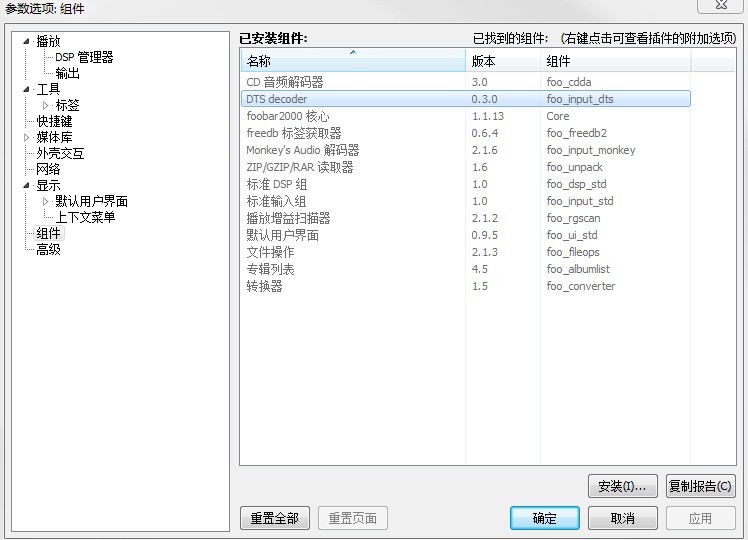Select the foobar2000 核心 row
Viewport: 748px width, 540px height.
point(466,116)
